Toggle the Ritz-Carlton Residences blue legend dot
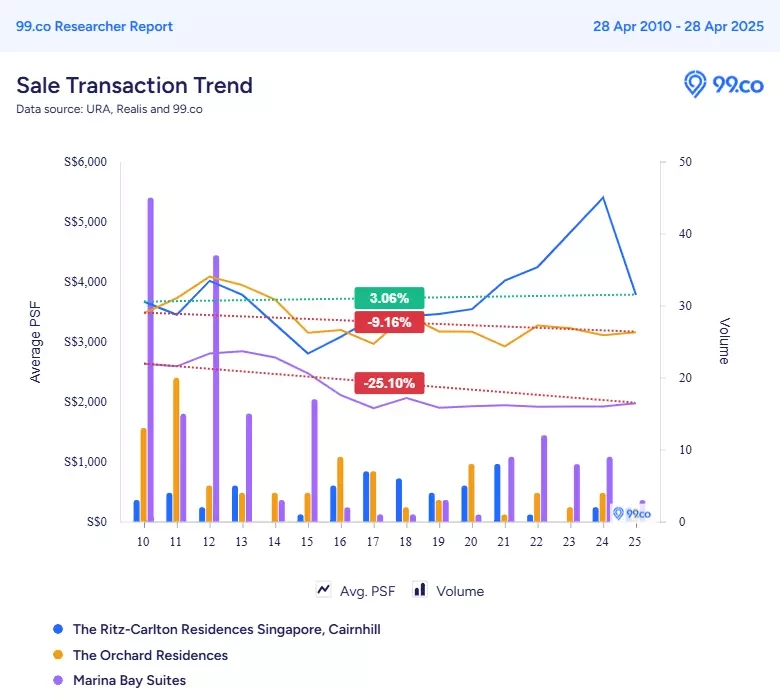The width and height of the screenshot is (780, 700). (58, 629)
